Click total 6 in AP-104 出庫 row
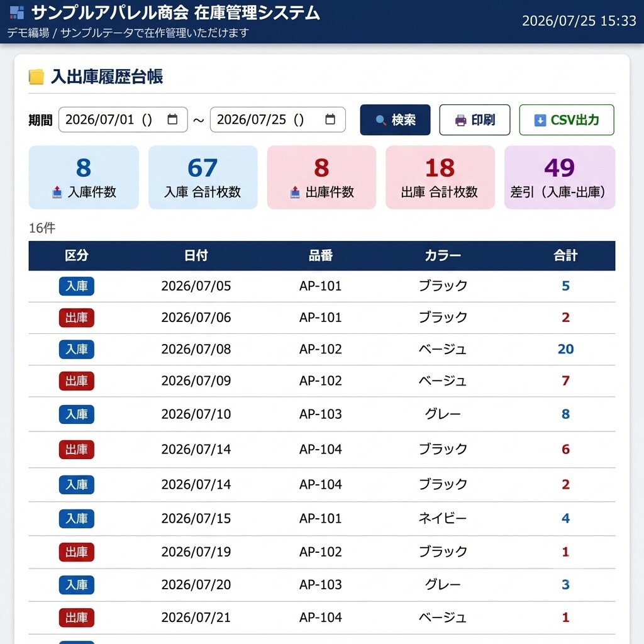This screenshot has width=644, height=644. point(565,449)
